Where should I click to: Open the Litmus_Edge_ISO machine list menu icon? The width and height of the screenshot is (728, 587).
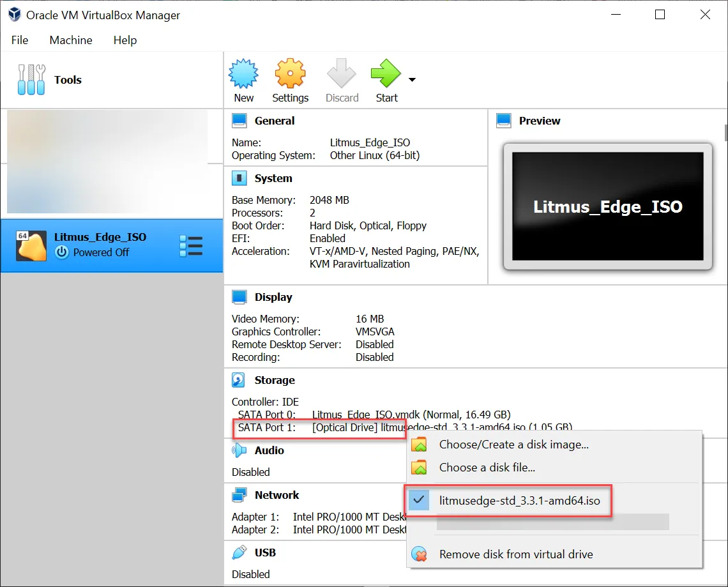point(191,246)
